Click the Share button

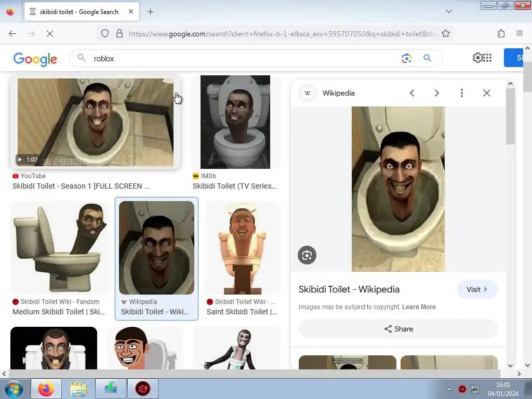(x=398, y=329)
